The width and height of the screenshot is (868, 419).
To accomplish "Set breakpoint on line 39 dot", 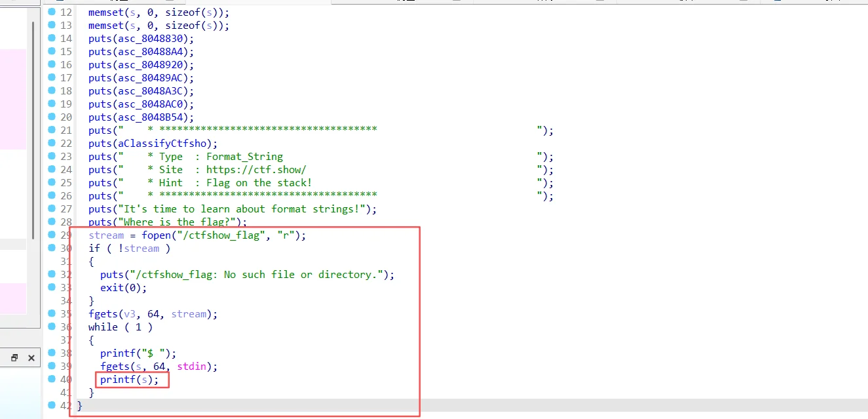I will click(x=52, y=366).
